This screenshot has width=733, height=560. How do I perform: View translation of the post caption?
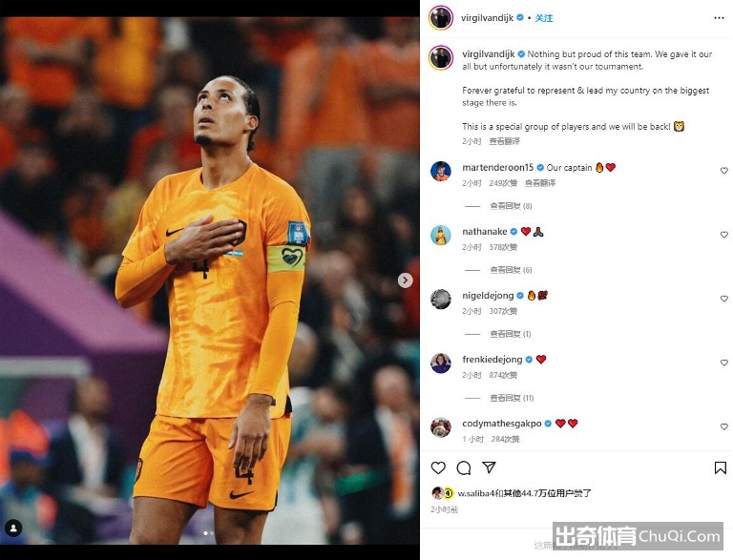pyautogui.click(x=504, y=141)
